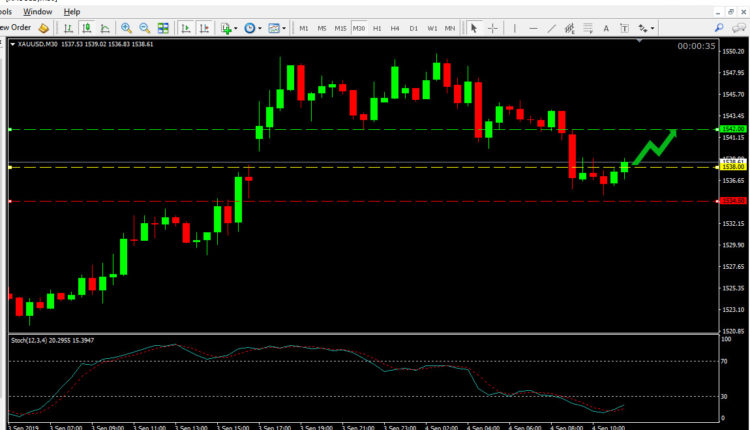Select the green horizontal line handle

coord(10,129)
